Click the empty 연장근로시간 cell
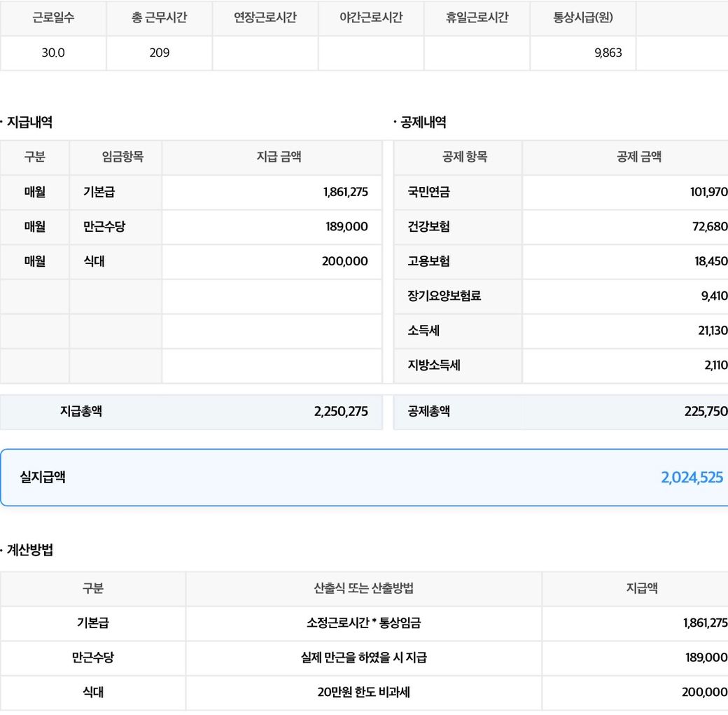The image size is (728, 715). [265, 53]
